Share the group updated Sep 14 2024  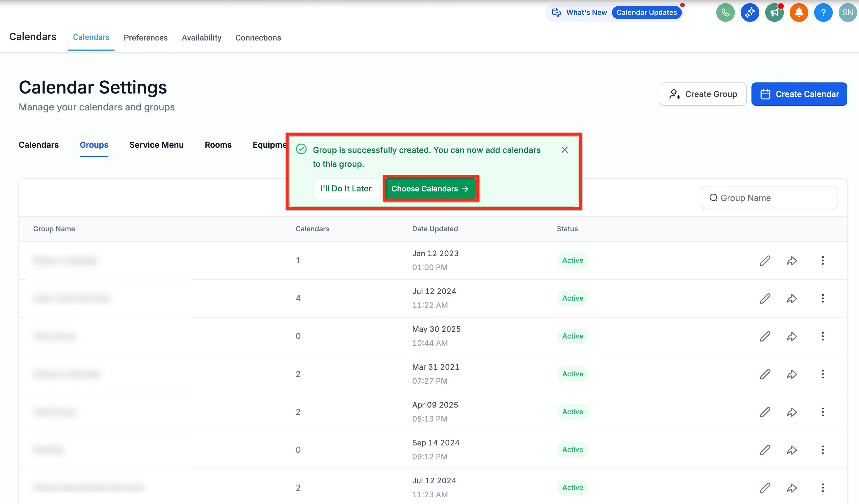point(791,450)
